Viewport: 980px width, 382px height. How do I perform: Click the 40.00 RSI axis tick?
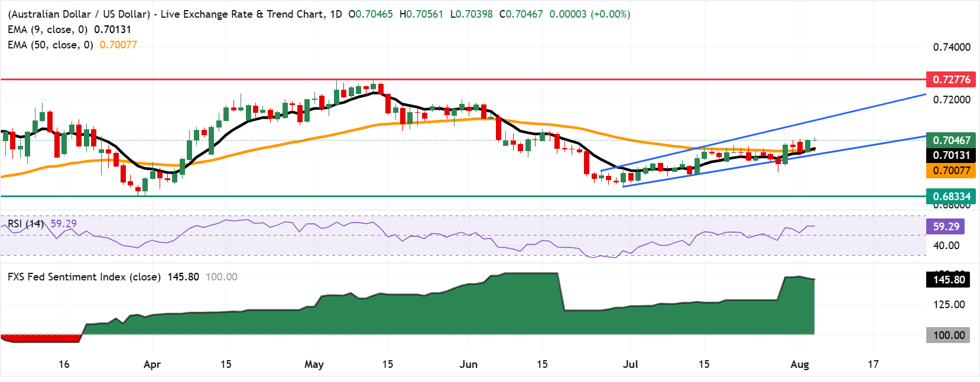[x=946, y=246]
